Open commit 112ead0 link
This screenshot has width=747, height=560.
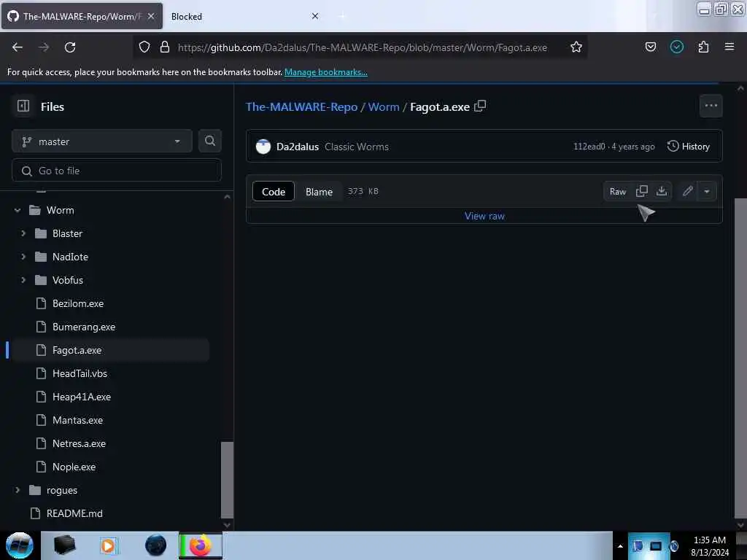point(589,147)
